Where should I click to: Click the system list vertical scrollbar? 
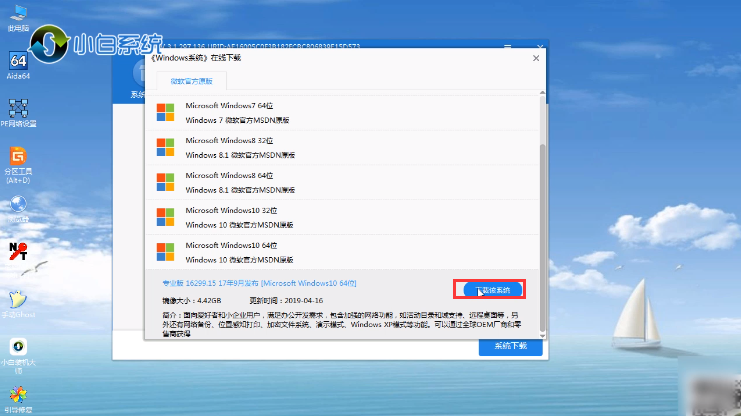coord(543,200)
